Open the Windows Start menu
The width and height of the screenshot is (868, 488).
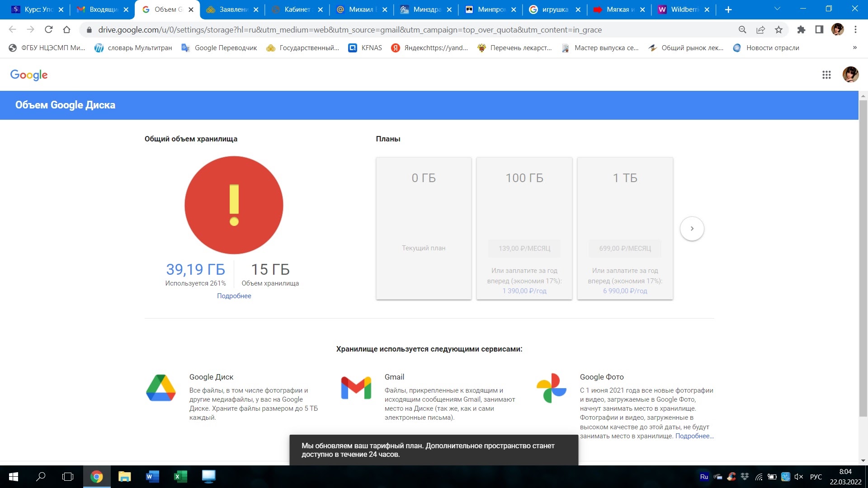coord(14,477)
